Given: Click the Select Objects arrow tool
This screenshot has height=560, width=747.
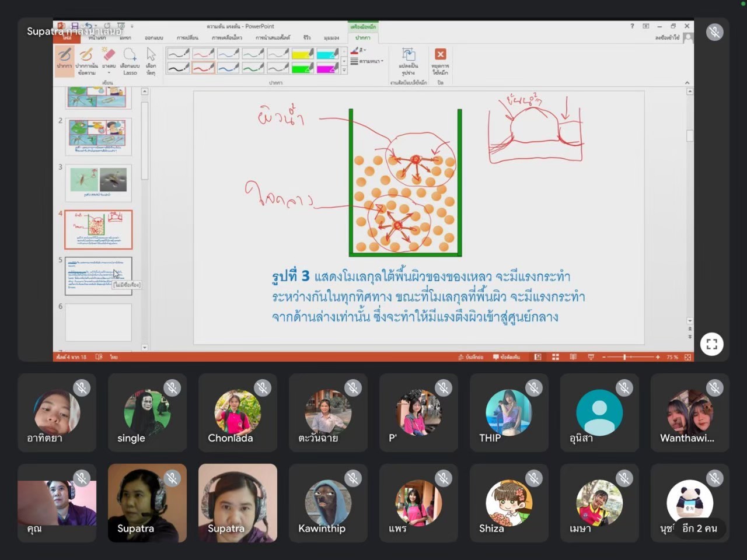Looking at the screenshot, I should pyautogui.click(x=151, y=60).
